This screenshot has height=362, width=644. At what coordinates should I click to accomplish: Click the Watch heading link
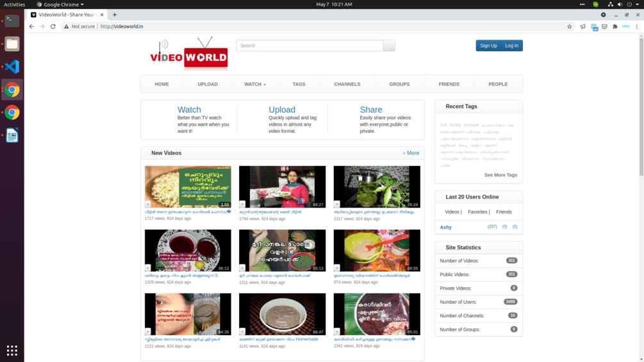189,110
